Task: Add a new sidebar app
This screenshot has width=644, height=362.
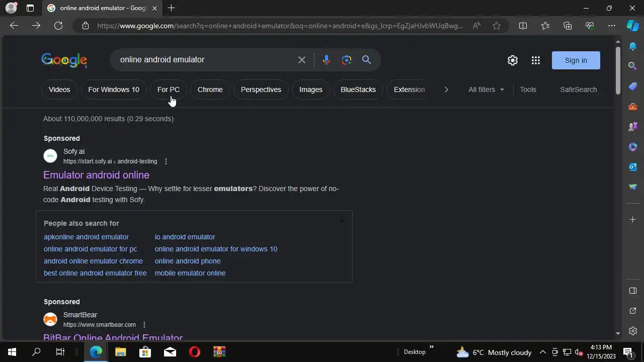Action: coord(633,219)
